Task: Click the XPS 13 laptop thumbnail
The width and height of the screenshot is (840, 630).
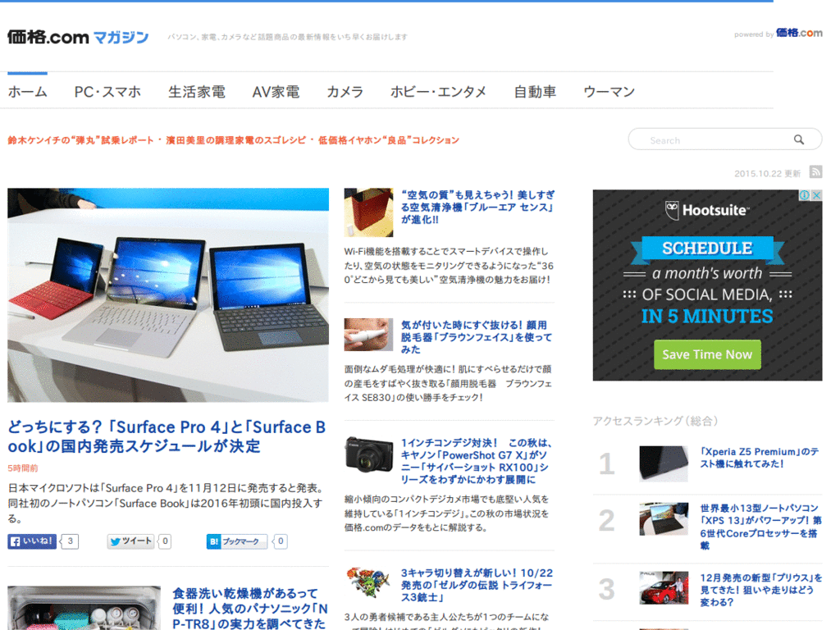Action: coord(664,519)
